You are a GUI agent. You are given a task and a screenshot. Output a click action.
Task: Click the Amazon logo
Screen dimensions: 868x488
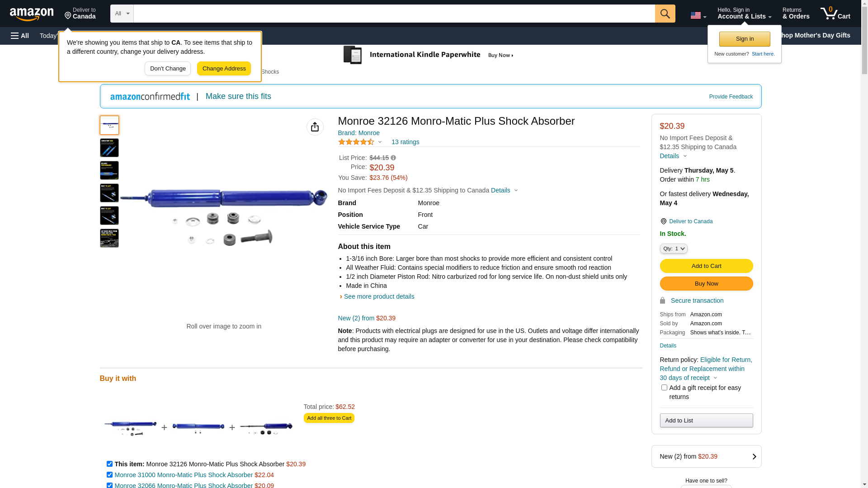point(32,14)
